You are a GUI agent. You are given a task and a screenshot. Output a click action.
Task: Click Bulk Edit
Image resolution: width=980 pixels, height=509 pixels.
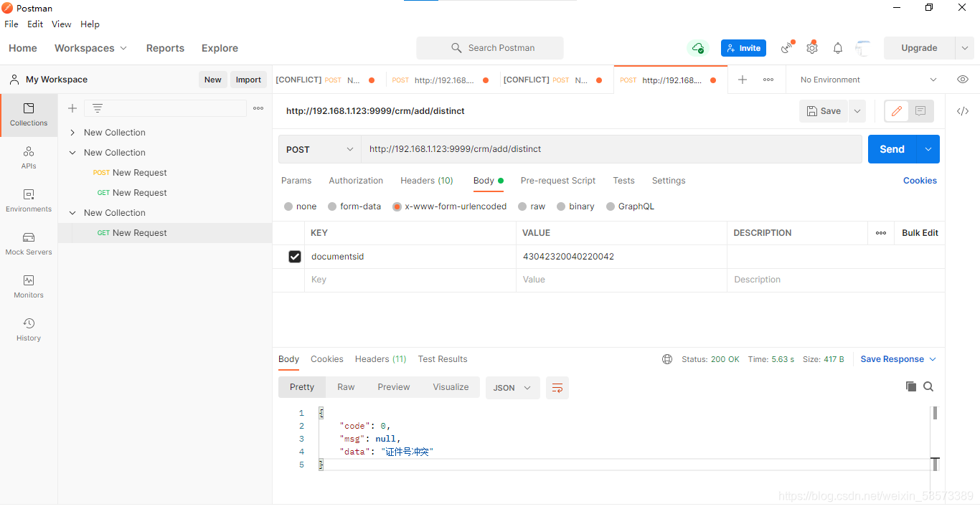tap(920, 233)
